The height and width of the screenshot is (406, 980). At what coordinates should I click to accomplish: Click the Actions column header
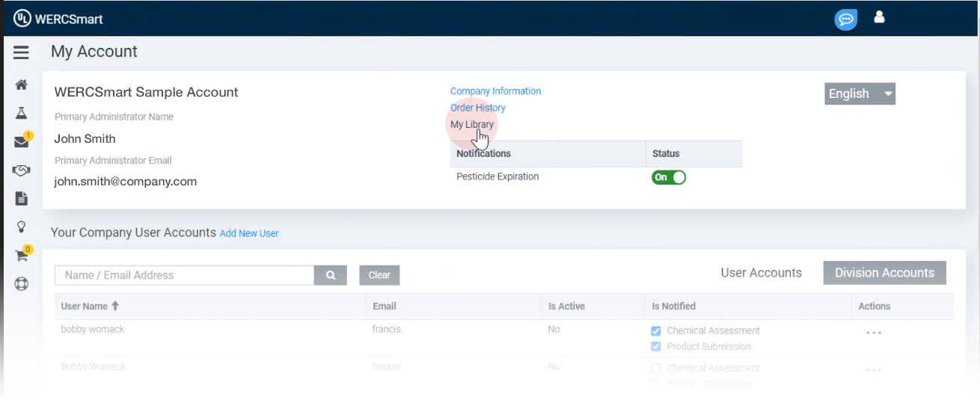pos(875,306)
